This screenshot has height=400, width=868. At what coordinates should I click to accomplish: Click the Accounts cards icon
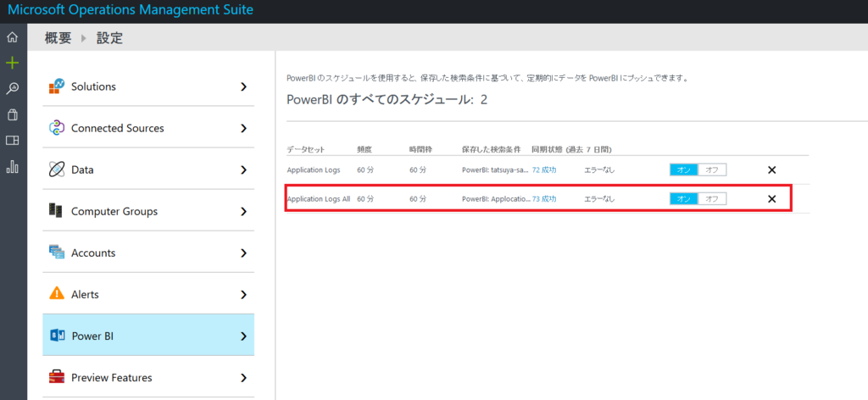pyautogui.click(x=57, y=253)
